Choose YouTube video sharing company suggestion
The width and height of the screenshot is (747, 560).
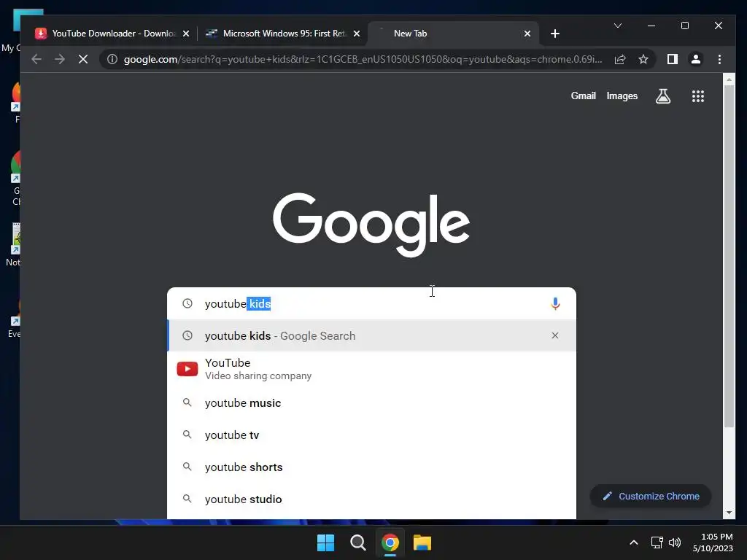click(x=371, y=369)
